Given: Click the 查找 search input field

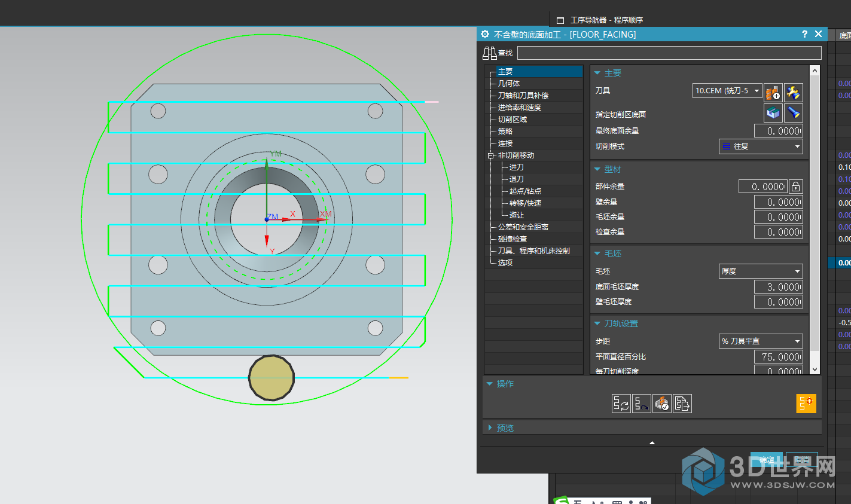Looking at the screenshot, I should [x=669, y=53].
